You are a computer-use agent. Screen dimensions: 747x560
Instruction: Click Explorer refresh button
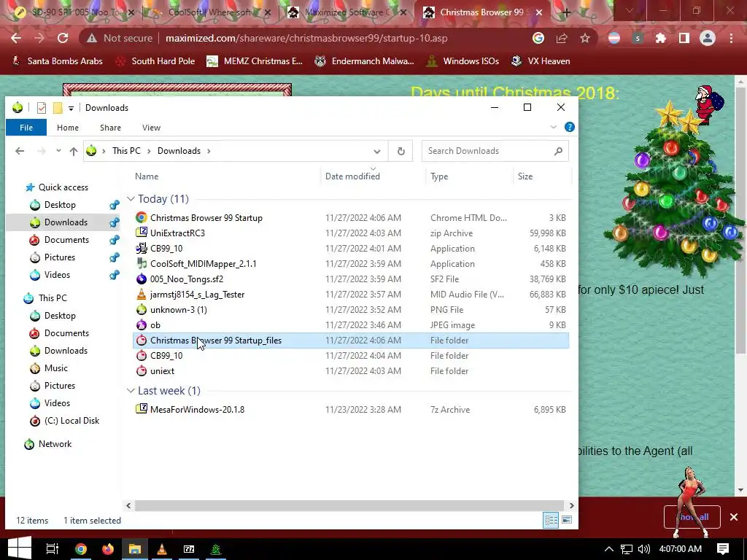[400, 151]
